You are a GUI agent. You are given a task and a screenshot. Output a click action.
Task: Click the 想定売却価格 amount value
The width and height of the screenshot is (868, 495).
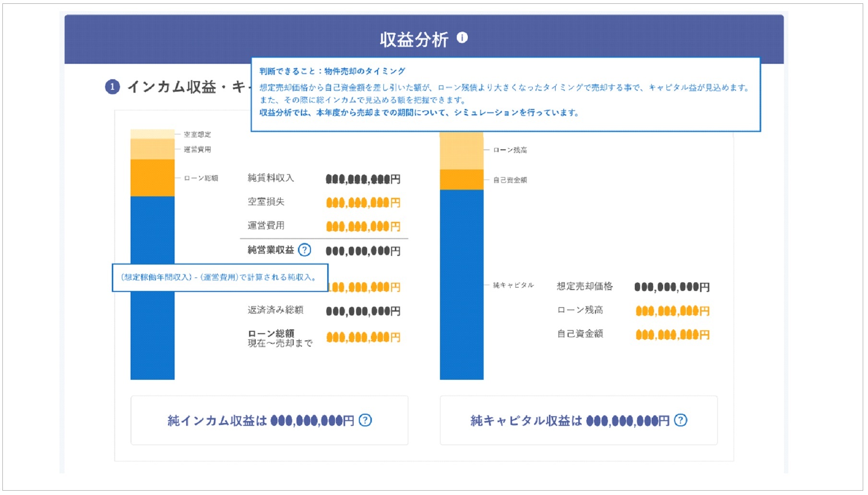tap(672, 287)
